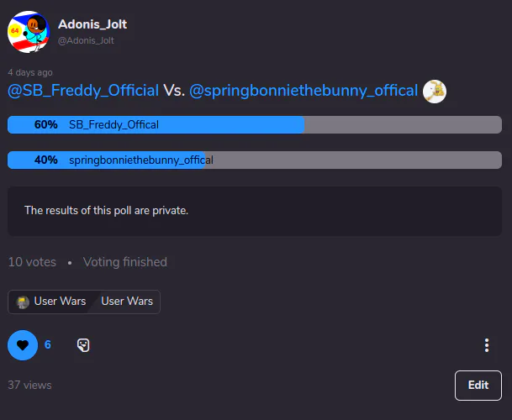Click the heart like button
Image resolution: width=512 pixels, height=420 pixels.
coord(23,345)
